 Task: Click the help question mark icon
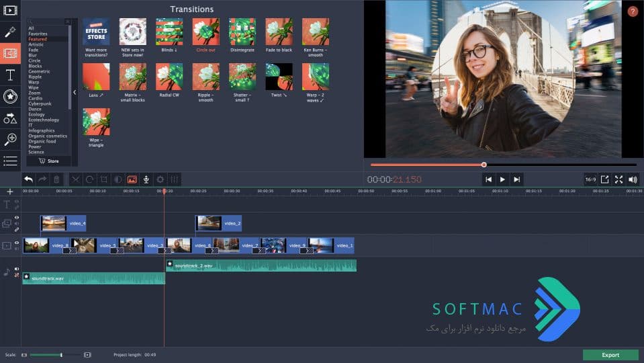click(632, 11)
